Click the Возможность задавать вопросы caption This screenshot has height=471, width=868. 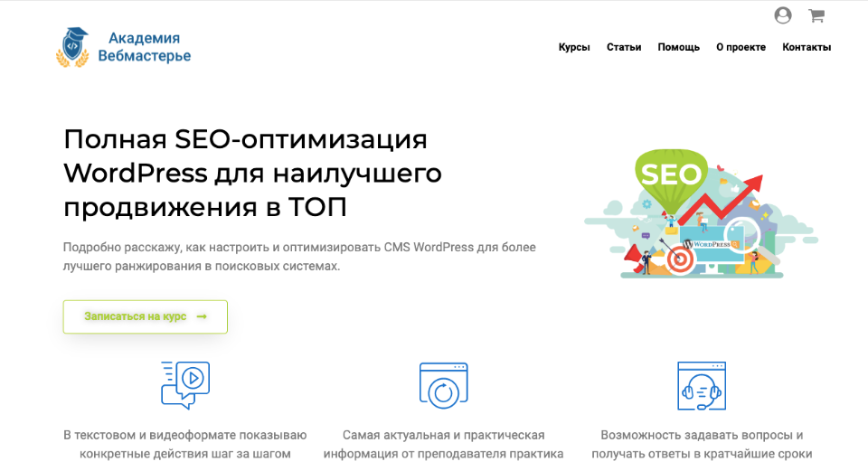pyautogui.click(x=702, y=444)
